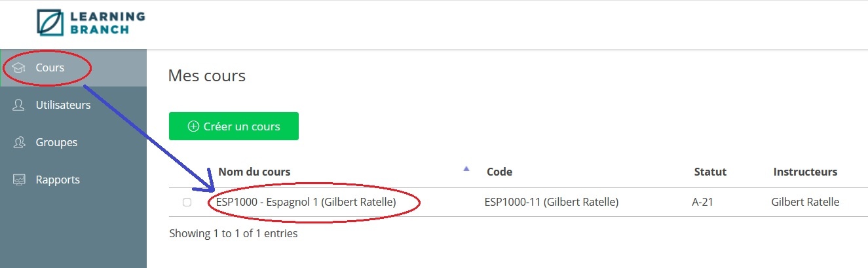This screenshot has width=868, height=268.
Task: Click the graduation cap icon beside Cours
Action: click(19, 68)
